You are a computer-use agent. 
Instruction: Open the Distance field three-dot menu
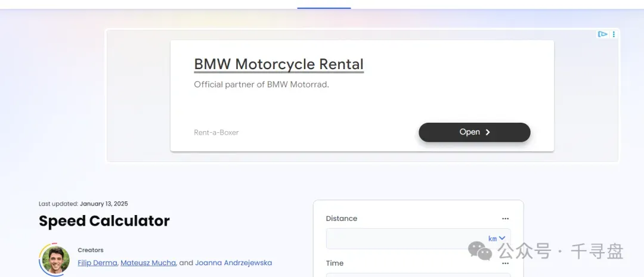click(x=505, y=219)
